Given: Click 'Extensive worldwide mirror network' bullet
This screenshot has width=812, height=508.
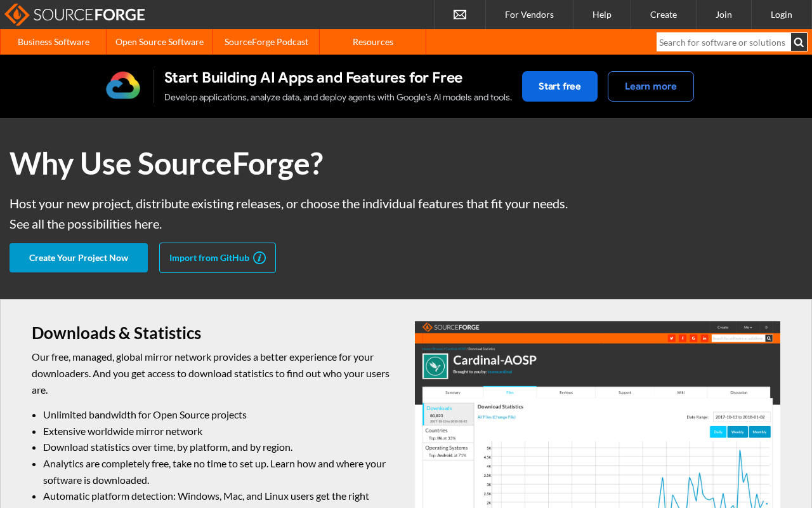Looking at the screenshot, I should (x=123, y=431).
